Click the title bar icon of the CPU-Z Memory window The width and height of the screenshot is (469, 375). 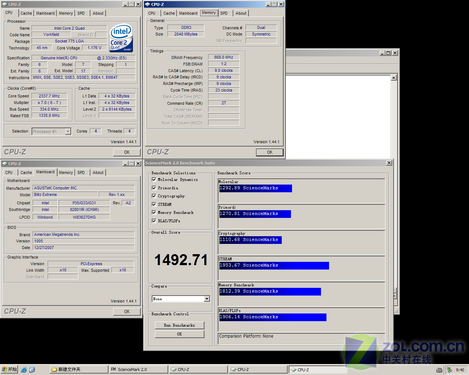(x=148, y=4)
